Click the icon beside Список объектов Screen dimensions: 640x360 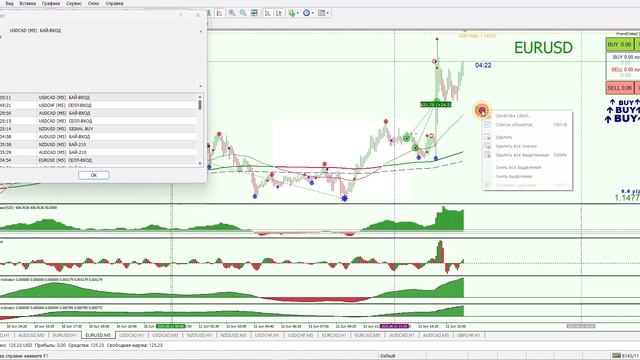487,124
